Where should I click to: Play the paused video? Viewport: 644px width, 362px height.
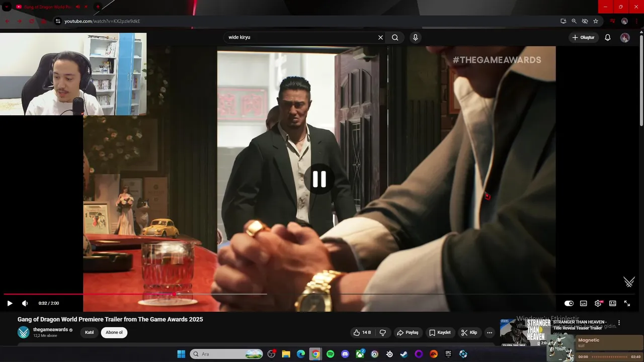(x=10, y=303)
